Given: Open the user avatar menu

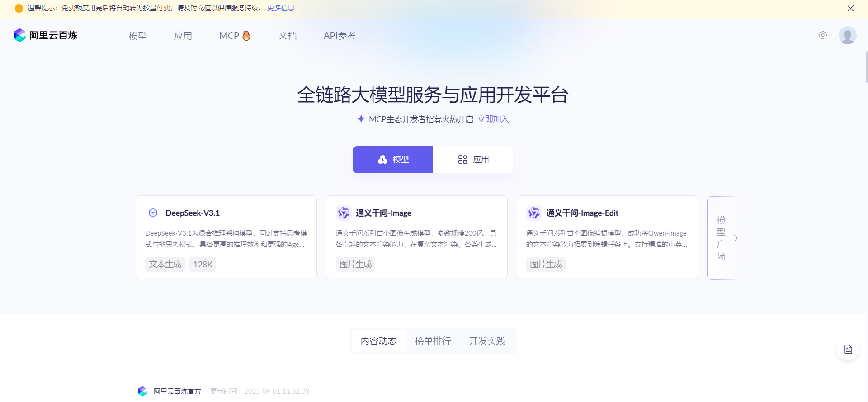Looking at the screenshot, I should (848, 35).
